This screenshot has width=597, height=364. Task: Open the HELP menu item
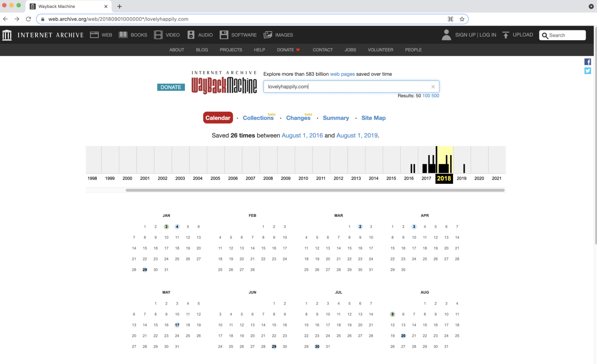260,50
